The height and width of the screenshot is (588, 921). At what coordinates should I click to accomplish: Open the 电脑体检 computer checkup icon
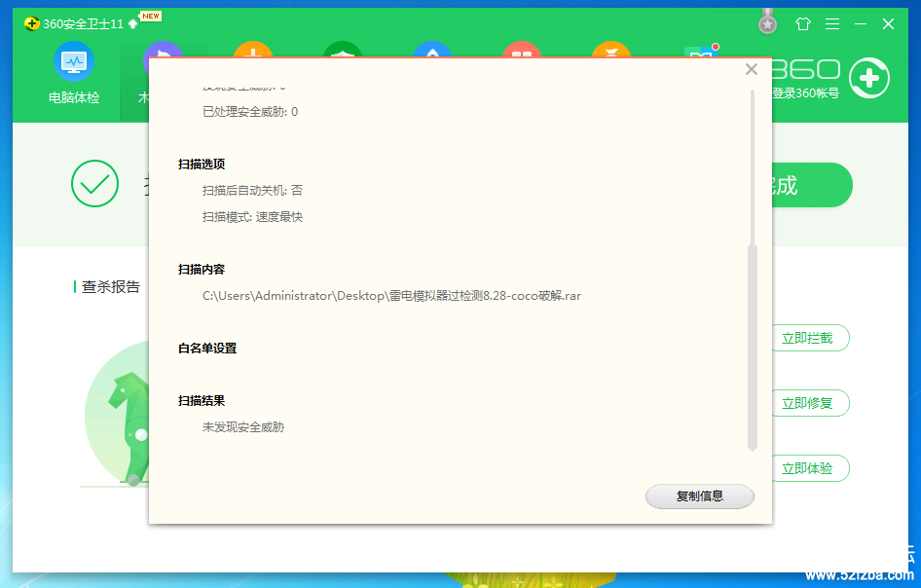tap(73, 73)
